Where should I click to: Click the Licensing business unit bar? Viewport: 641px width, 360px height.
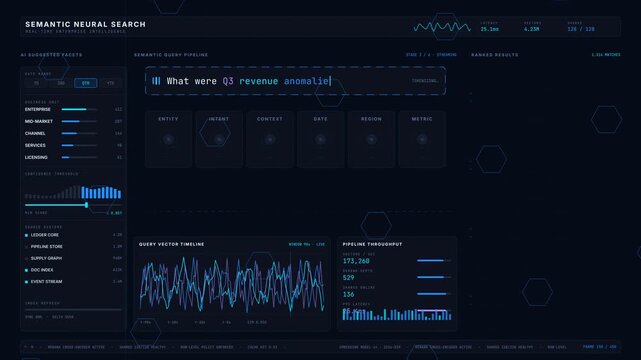[x=79, y=157]
